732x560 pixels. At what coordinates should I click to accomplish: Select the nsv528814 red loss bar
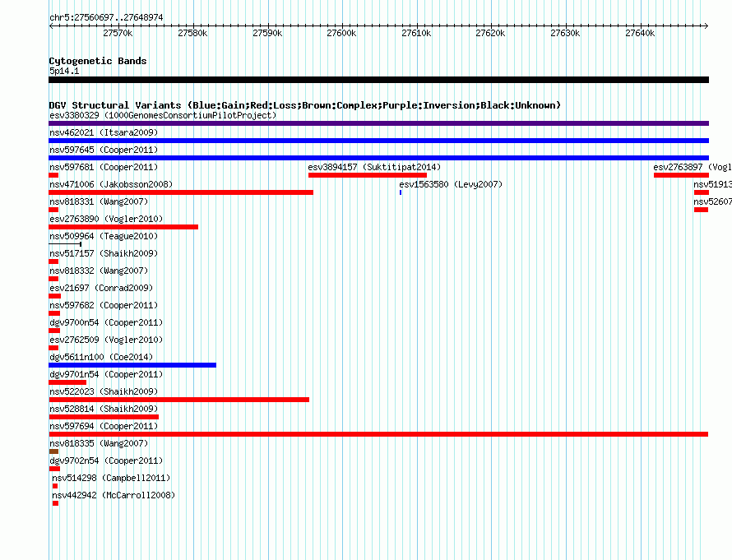104,417
